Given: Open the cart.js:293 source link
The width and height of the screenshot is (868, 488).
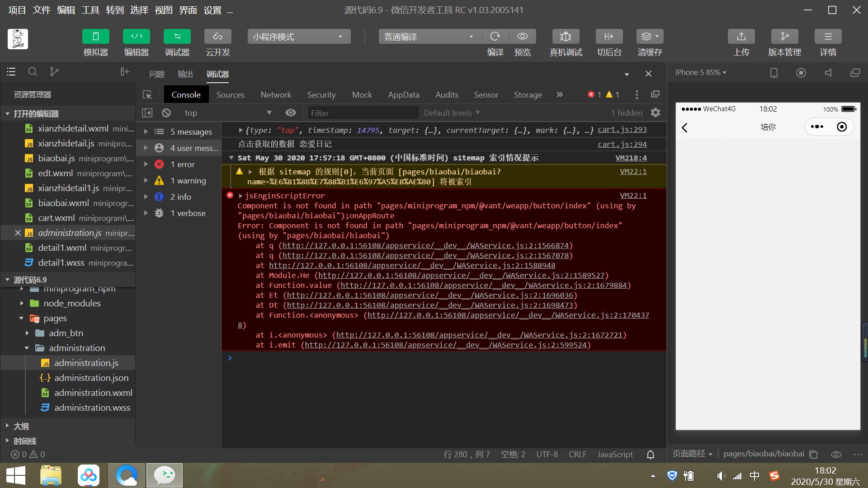Looking at the screenshot, I should 622,130.
